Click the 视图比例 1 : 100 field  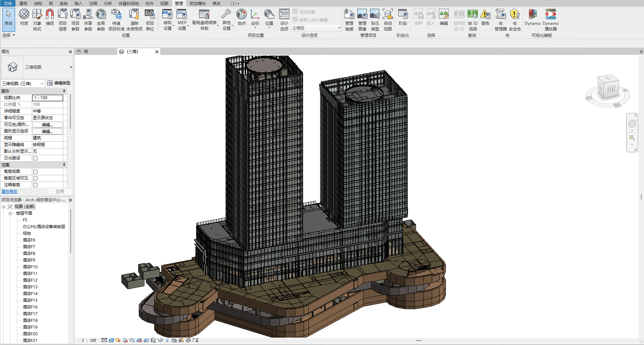pyautogui.click(x=48, y=98)
